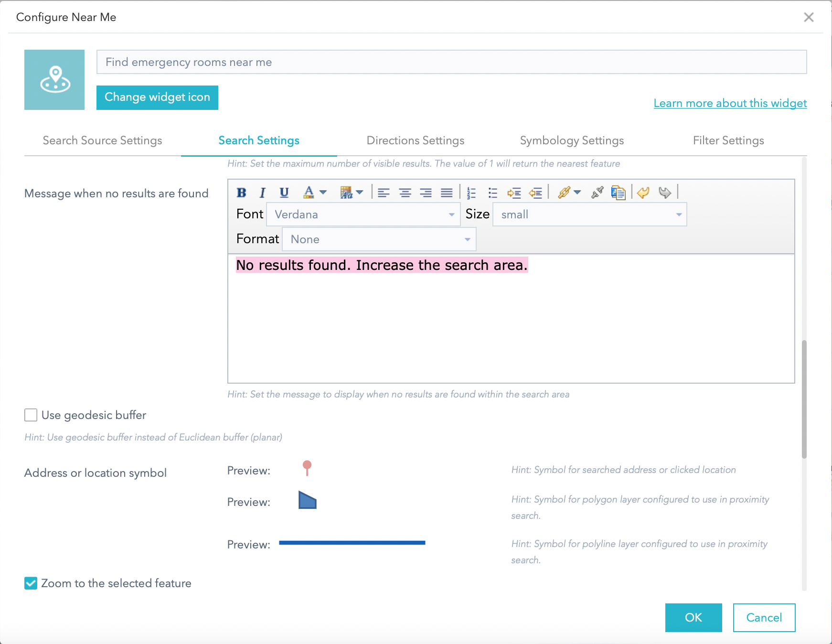
Task: Click the Near Me widget icon thumbnail
Action: pyautogui.click(x=54, y=80)
